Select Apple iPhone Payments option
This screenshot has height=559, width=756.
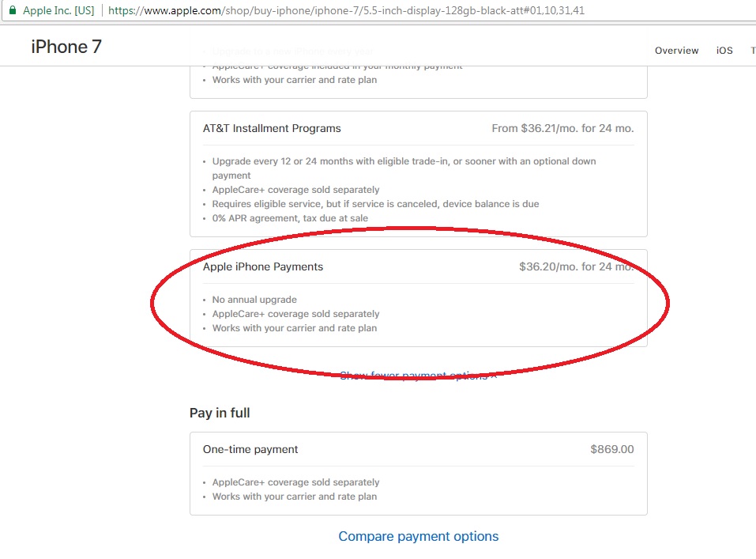(x=419, y=298)
